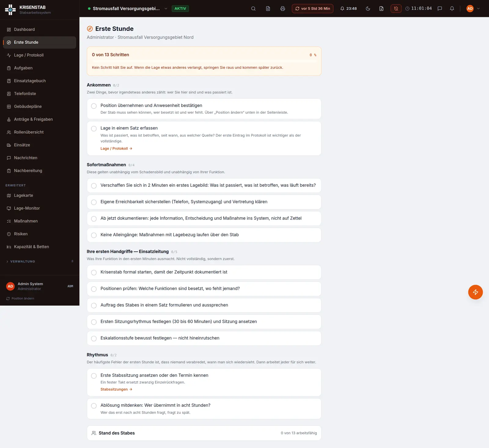489x448 pixels.
Task: Click the compass icon beside Erste Stunde heading
Action: pos(90,29)
